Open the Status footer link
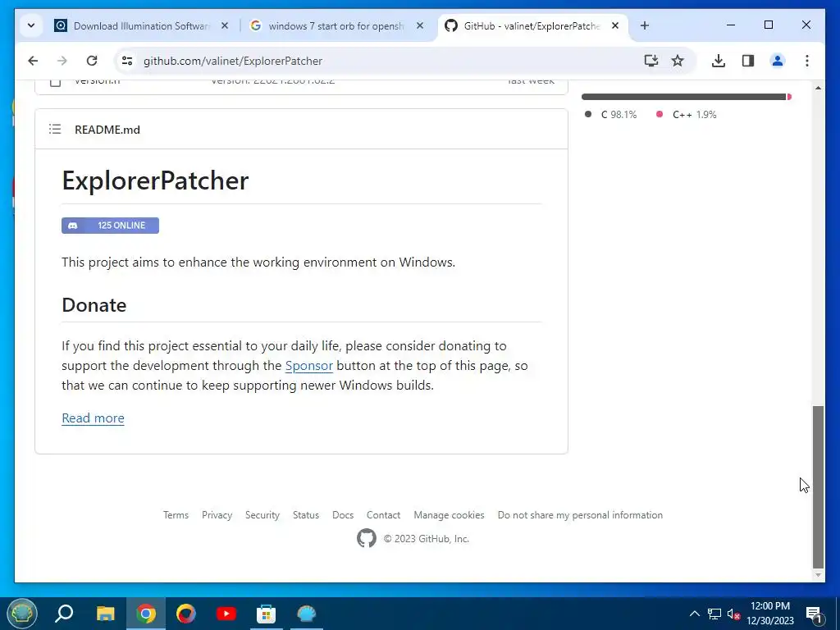The image size is (840, 630). [x=306, y=515]
